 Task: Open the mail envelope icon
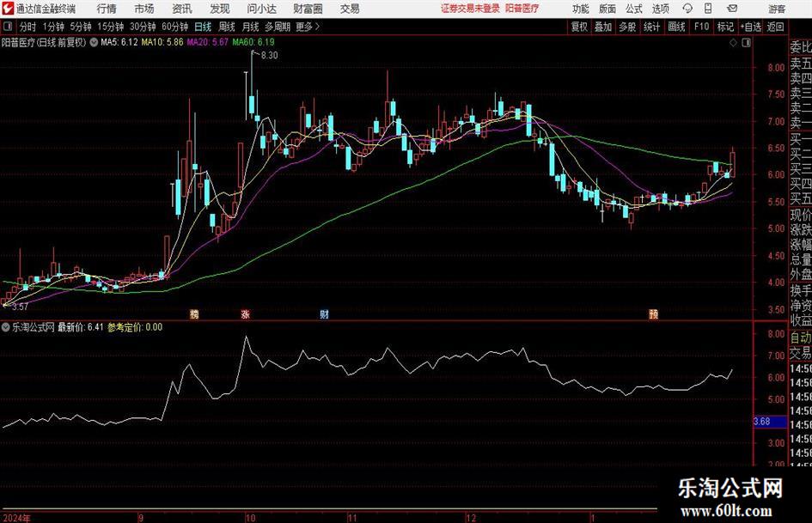click(732, 9)
